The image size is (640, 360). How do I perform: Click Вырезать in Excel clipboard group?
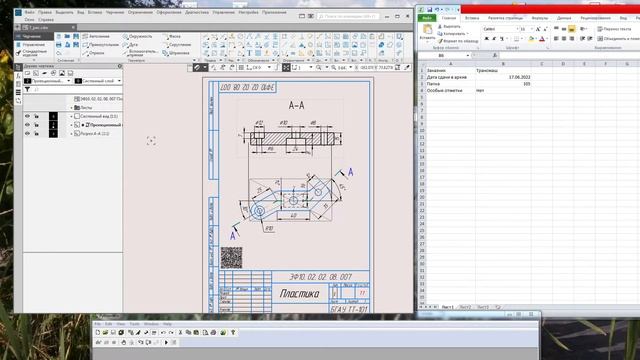(x=449, y=27)
